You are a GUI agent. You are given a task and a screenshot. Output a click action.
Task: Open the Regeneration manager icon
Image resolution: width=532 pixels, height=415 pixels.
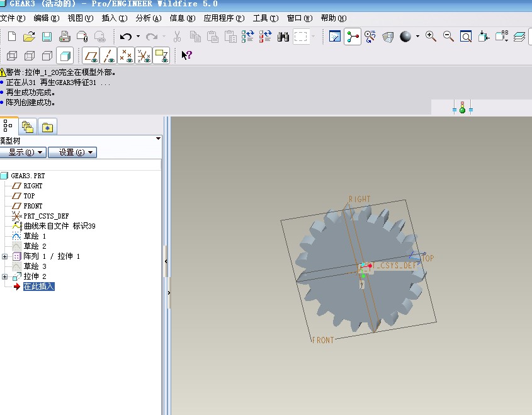265,37
